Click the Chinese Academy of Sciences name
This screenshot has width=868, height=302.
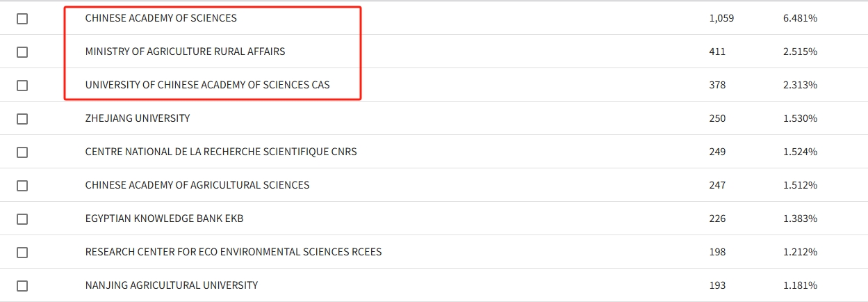pyautogui.click(x=161, y=18)
